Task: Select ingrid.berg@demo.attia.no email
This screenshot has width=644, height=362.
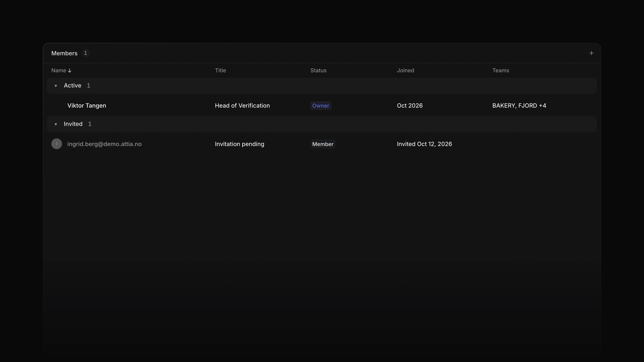Action: point(104,144)
